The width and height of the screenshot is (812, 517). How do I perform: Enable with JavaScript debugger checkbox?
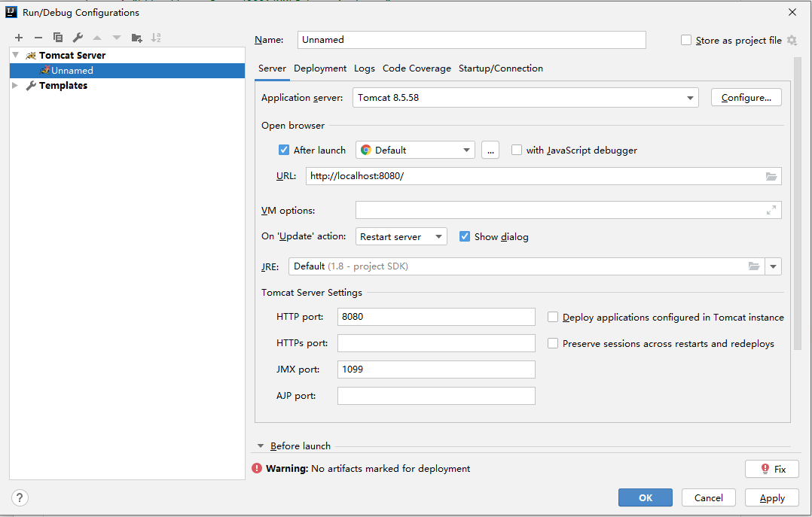[517, 150]
